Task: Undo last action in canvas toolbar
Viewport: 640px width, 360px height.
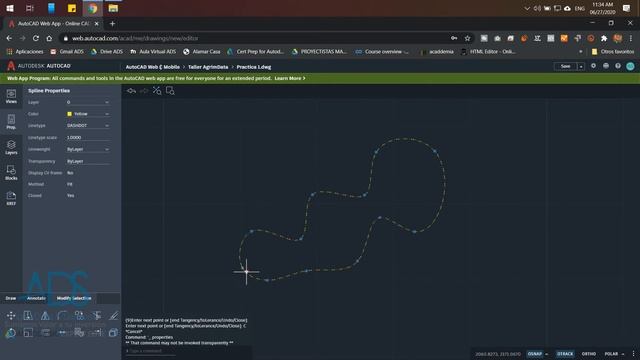Action: tap(131, 91)
